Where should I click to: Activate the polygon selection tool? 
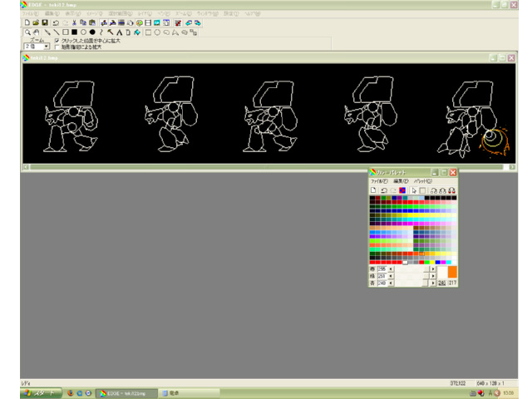point(175,32)
